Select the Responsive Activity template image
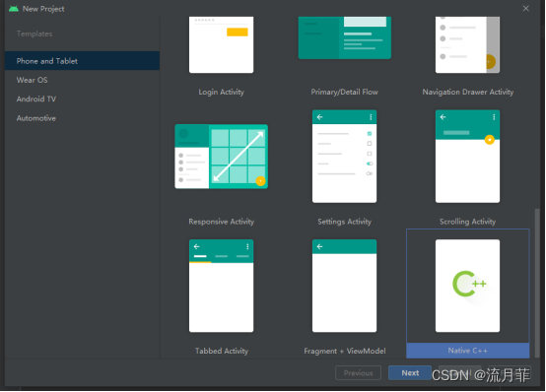Viewport: 546px width, 392px height. pos(221,157)
